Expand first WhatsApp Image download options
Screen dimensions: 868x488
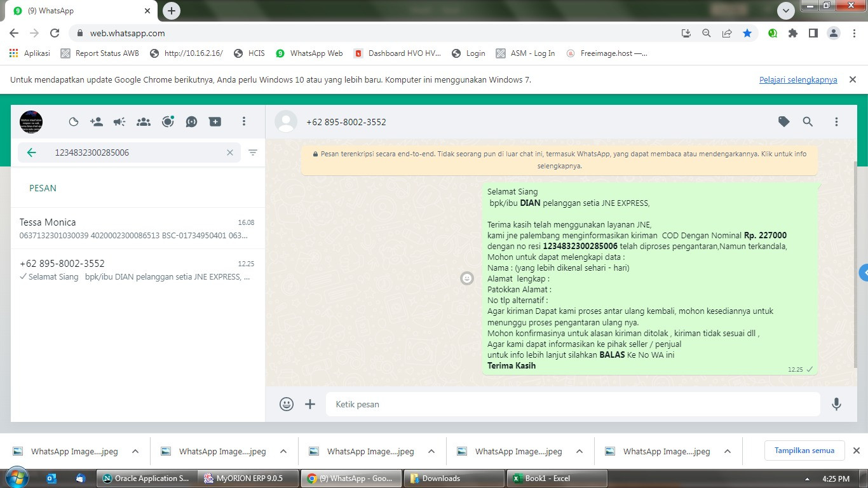[135, 451]
